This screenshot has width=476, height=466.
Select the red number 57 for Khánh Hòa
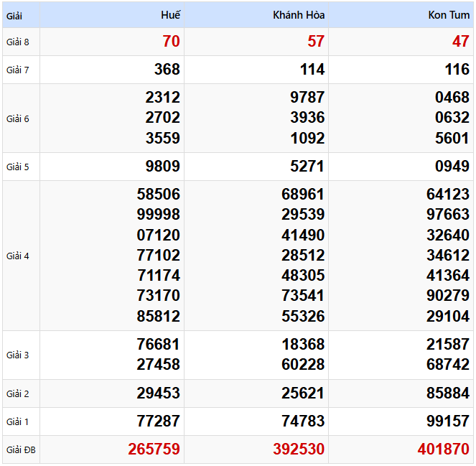point(316,42)
